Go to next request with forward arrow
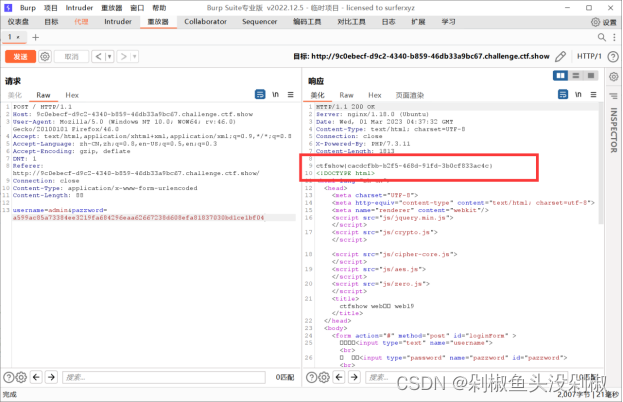This screenshot has width=623, height=402. coord(124,56)
